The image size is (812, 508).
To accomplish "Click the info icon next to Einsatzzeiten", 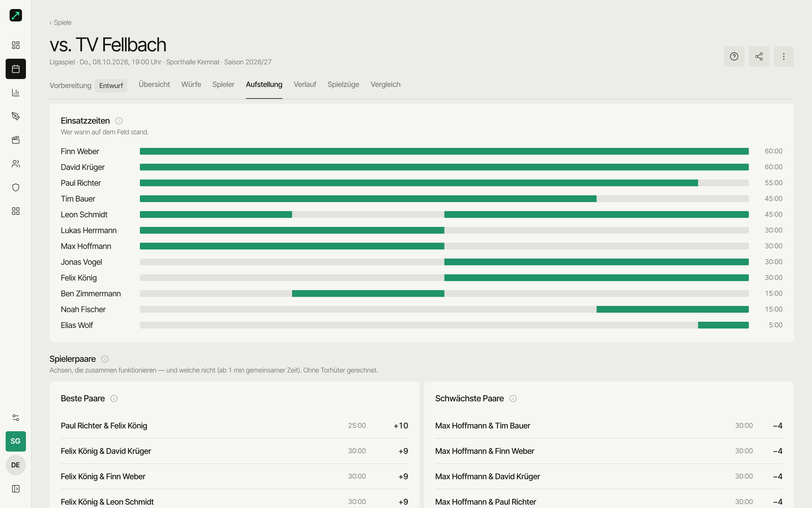I will (x=119, y=121).
